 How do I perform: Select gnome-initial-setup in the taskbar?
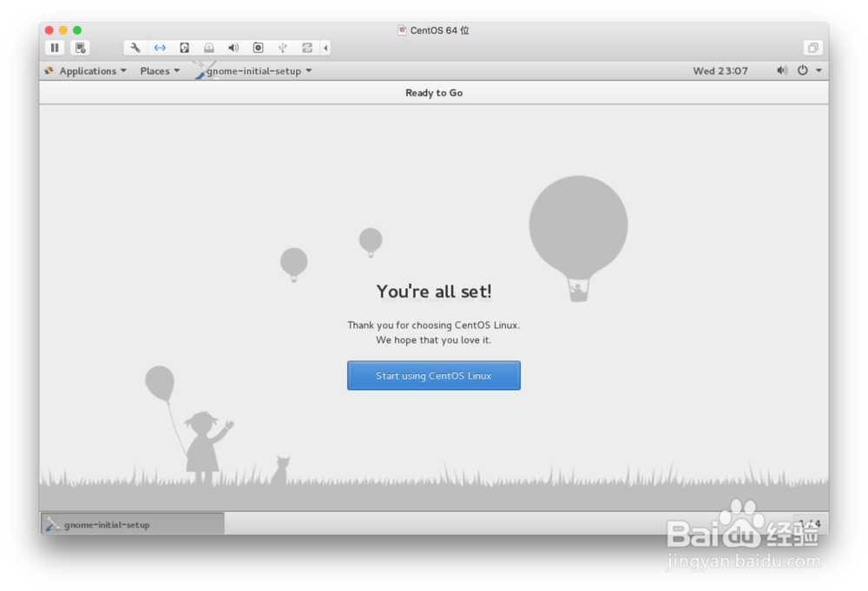tap(133, 524)
